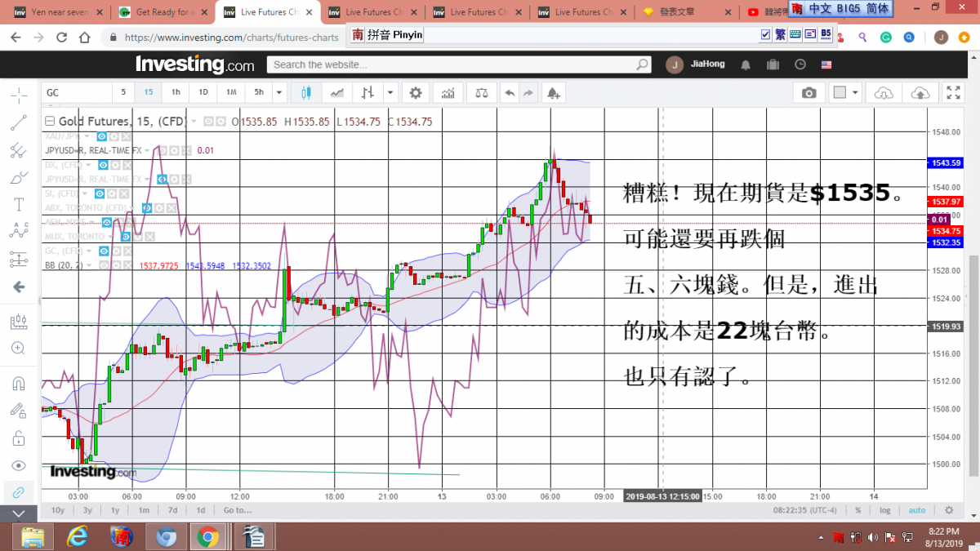Click the 'Go to...' date button
Image resolution: width=980 pixels, height=551 pixels.
coord(237,510)
